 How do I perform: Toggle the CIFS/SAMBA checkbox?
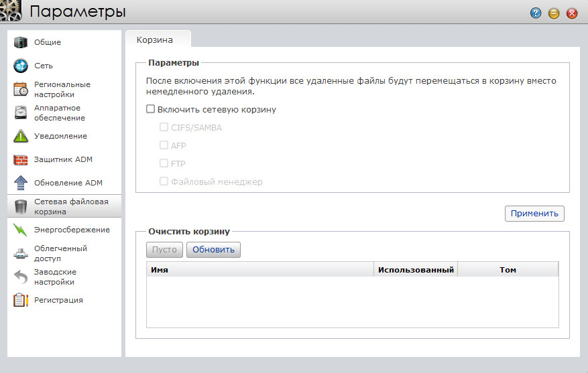coord(164,127)
